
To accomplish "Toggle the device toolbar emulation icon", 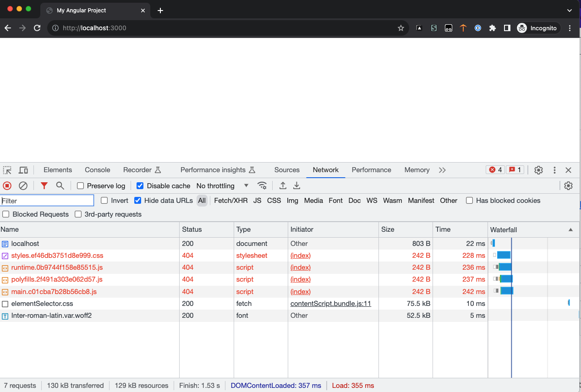I will coord(23,170).
